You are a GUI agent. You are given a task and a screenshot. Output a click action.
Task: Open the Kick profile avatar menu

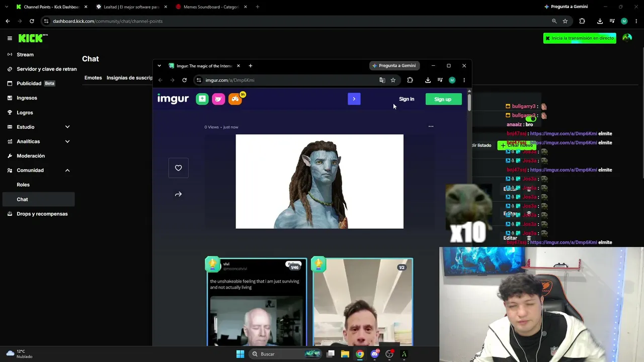coord(627,38)
